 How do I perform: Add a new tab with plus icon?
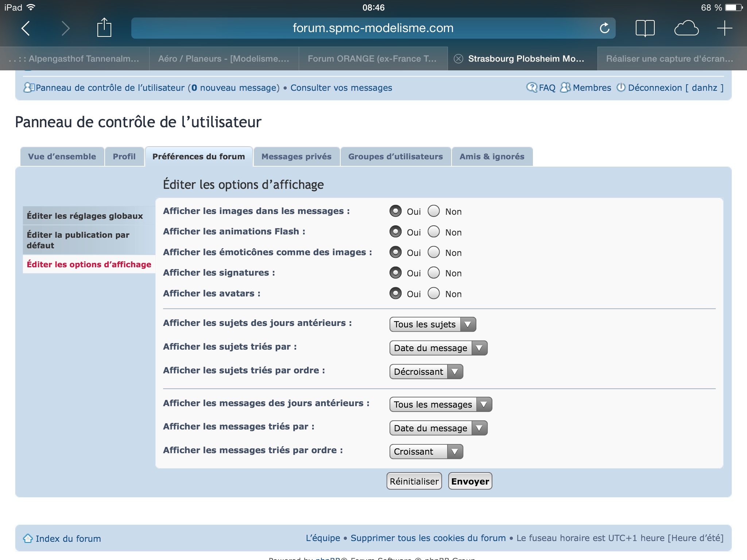tap(724, 28)
